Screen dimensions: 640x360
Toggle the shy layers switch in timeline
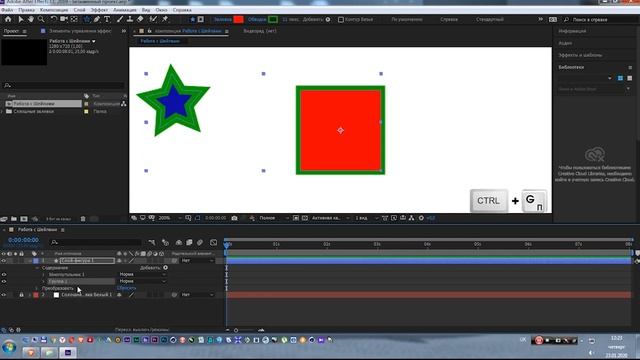click(179, 242)
